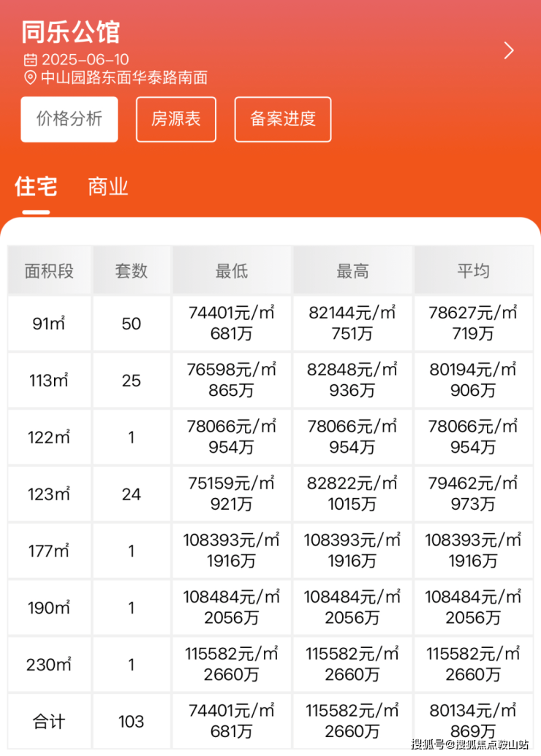Tap the address 中山园路东面华泰路南面
541x756 pixels.
pos(124,78)
